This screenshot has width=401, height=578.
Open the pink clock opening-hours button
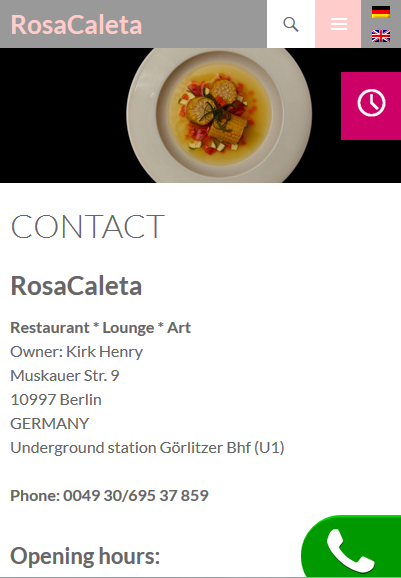point(371,106)
